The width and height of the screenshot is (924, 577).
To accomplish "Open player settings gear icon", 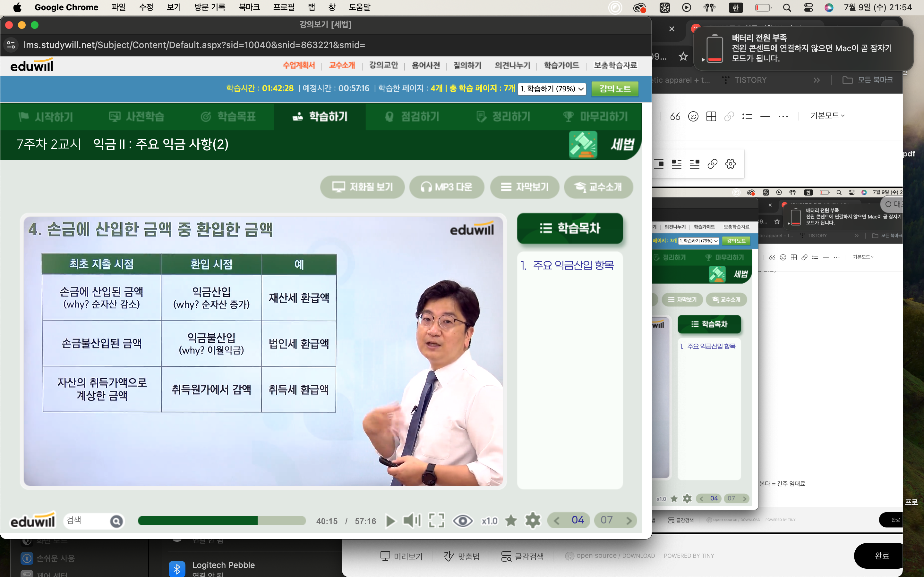I will 533,521.
